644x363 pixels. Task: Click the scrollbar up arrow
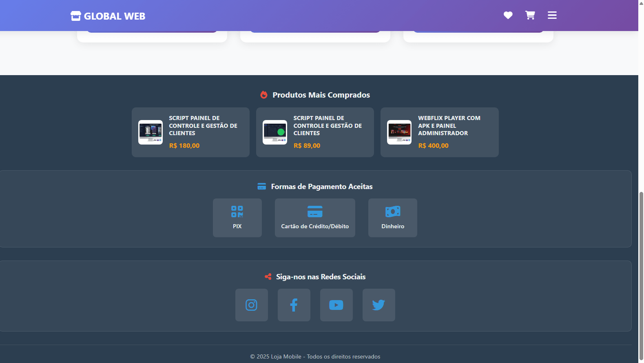tap(641, 3)
